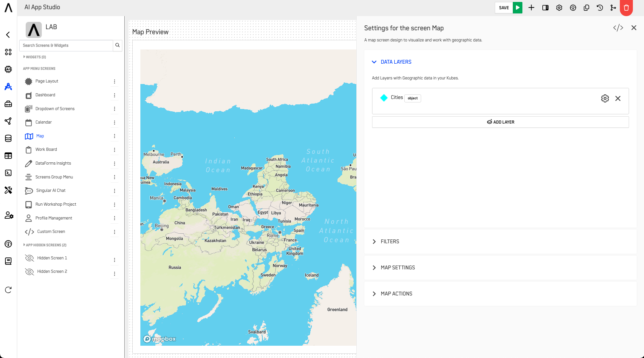
Task: Select Hidden Screen 2
Action: point(52,272)
